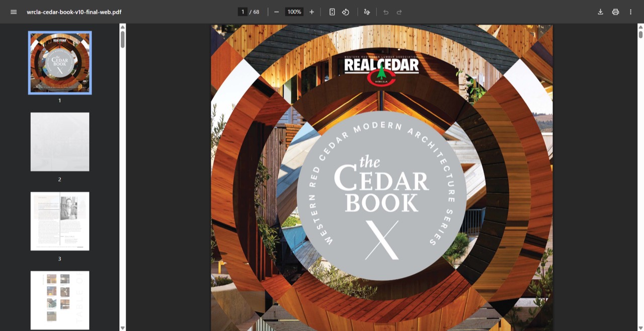Click the document scroll down arrow
Image resolution: width=644 pixels, height=331 pixels.
(x=640, y=327)
